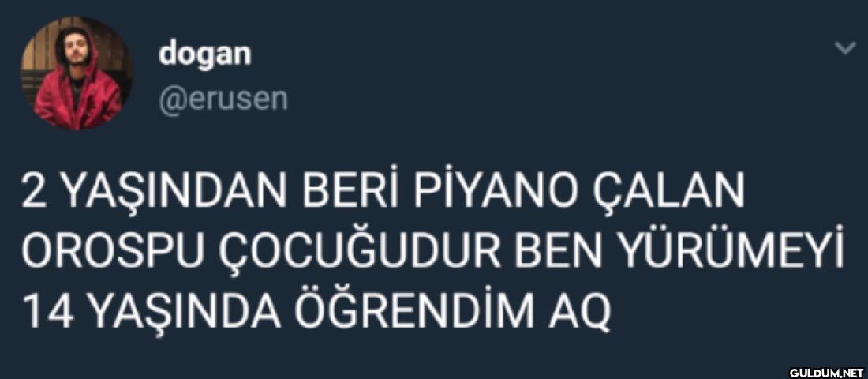Click the GULDUM.NET watermark

click(x=826, y=372)
